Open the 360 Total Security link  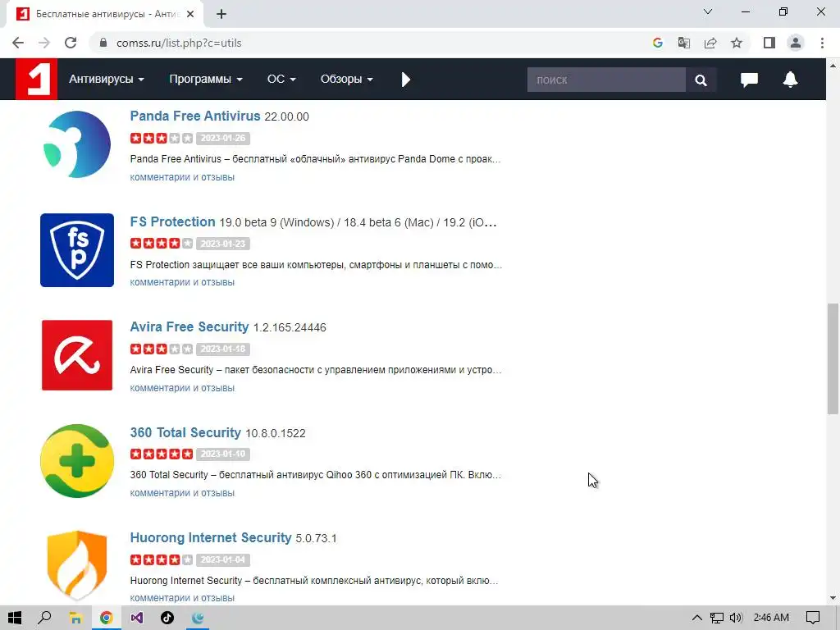(x=185, y=432)
